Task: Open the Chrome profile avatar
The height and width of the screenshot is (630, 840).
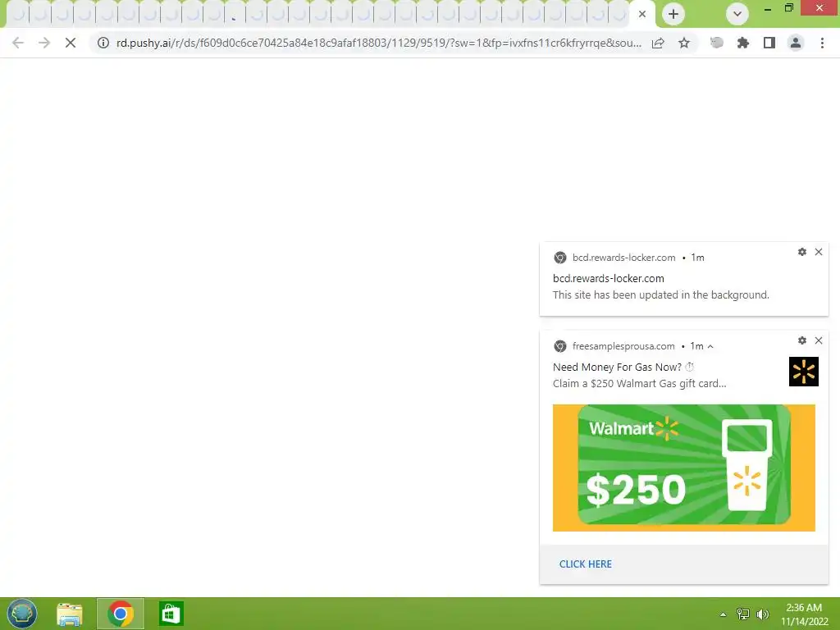Action: pyautogui.click(x=796, y=43)
